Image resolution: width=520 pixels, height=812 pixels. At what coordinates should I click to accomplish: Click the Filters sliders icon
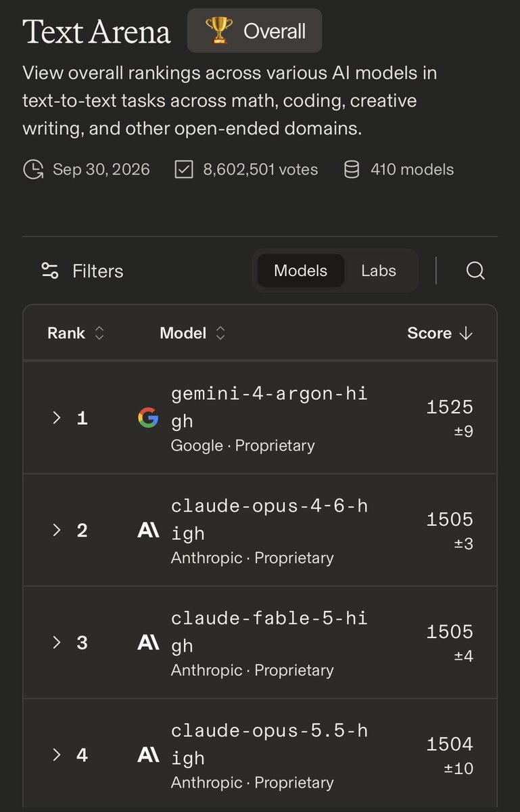[50, 271]
